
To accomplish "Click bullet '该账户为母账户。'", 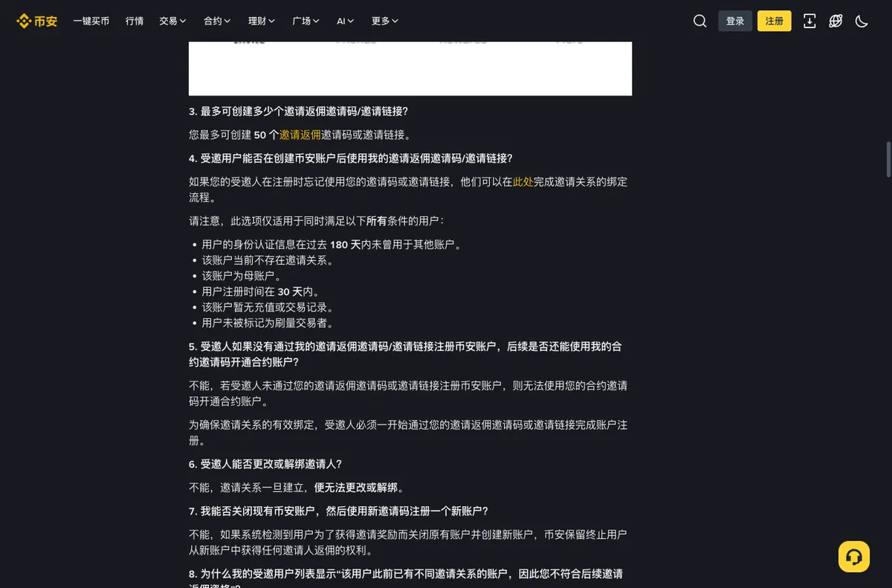I will coord(242,276).
